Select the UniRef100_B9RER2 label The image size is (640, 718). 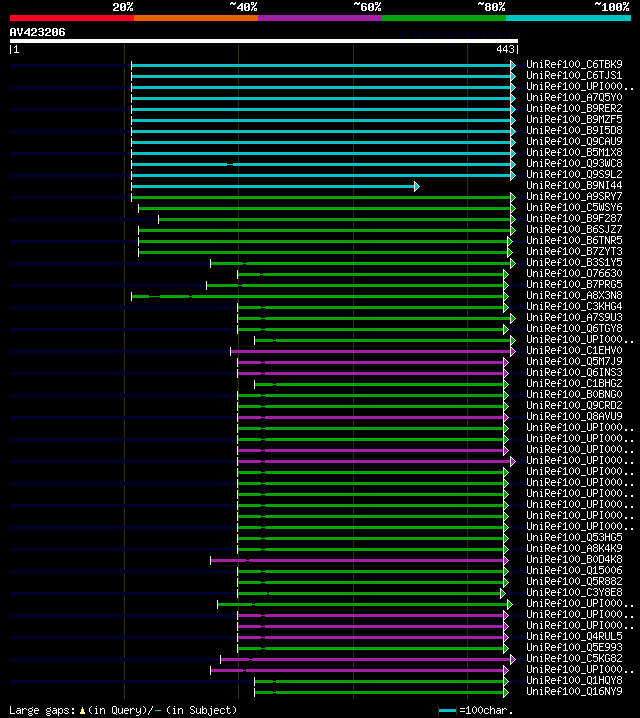(574, 109)
